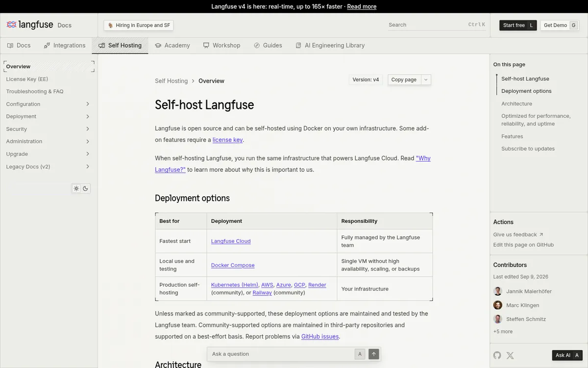Screen dimensions: 588x368
Task: Open the Version: v4 selector
Action: (x=366, y=79)
